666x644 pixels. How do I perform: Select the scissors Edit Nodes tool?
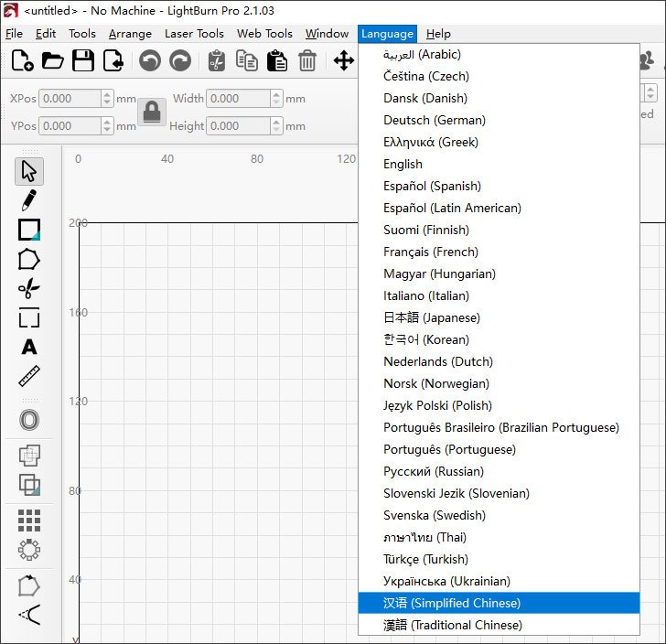click(29, 289)
